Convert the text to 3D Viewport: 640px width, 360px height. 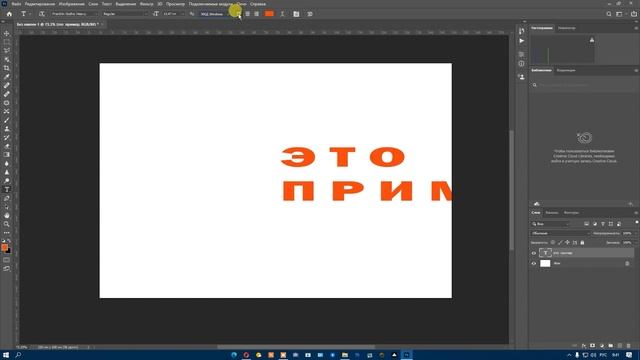click(310, 14)
